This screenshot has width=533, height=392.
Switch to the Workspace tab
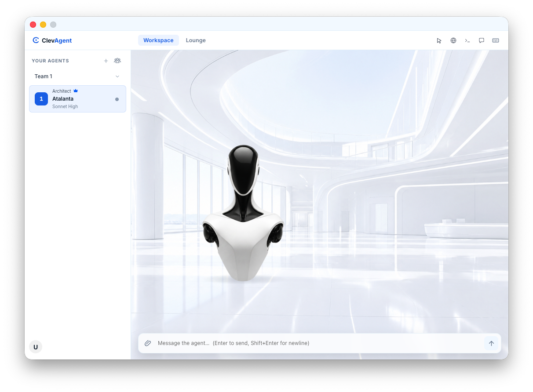(x=158, y=40)
